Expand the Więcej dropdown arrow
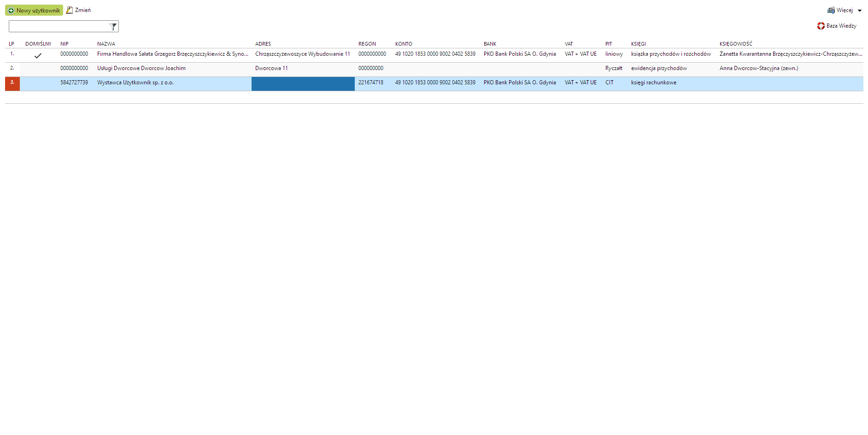The image size is (868, 435). [860, 11]
